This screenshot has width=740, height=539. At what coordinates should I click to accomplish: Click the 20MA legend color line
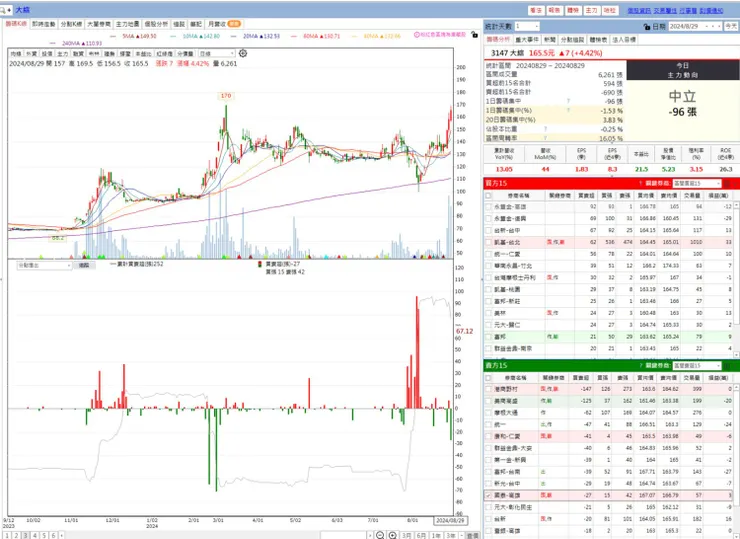coord(234,36)
